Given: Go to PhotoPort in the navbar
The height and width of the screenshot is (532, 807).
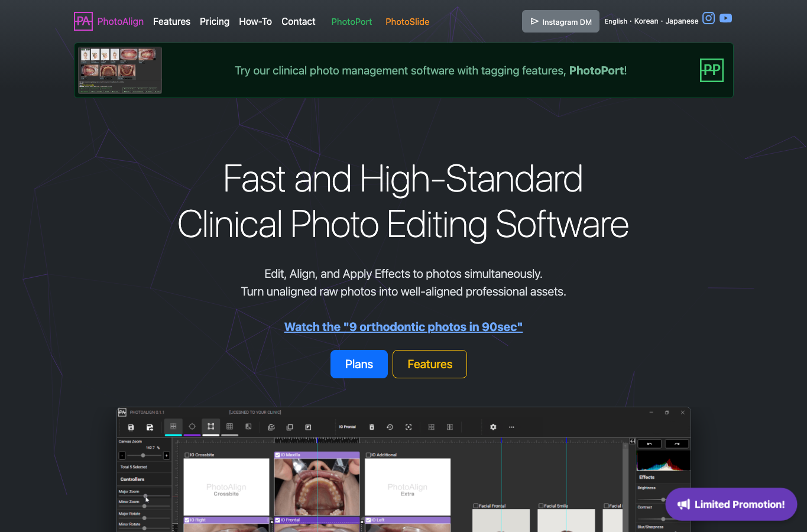Looking at the screenshot, I should tap(352, 21).
